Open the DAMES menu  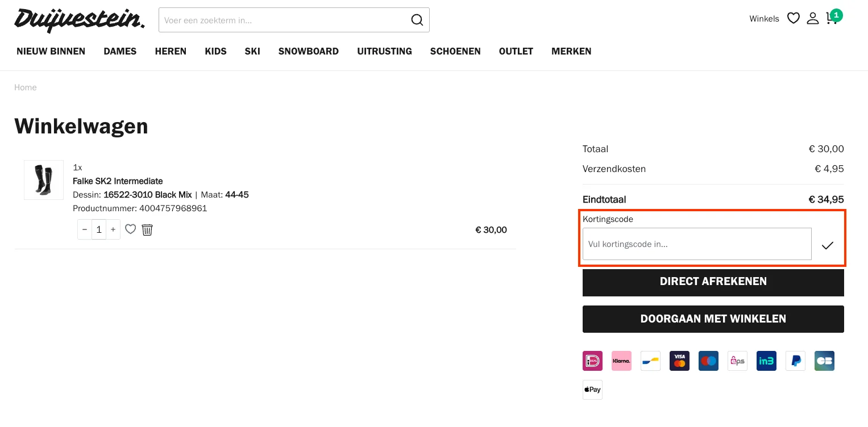click(x=120, y=51)
